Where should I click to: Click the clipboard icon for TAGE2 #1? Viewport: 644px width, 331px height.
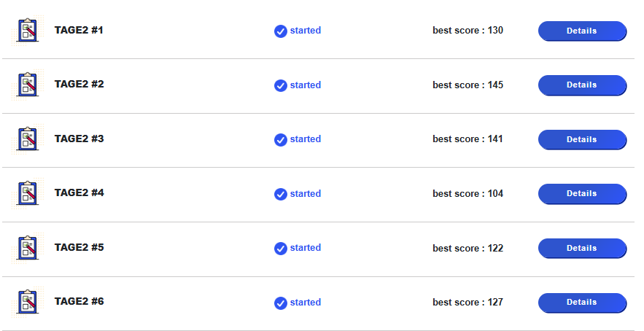(28, 31)
